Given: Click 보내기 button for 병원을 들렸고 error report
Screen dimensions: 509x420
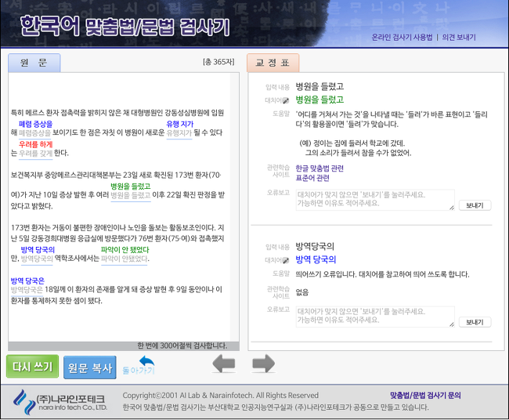Looking at the screenshot, I should pyautogui.click(x=475, y=205).
